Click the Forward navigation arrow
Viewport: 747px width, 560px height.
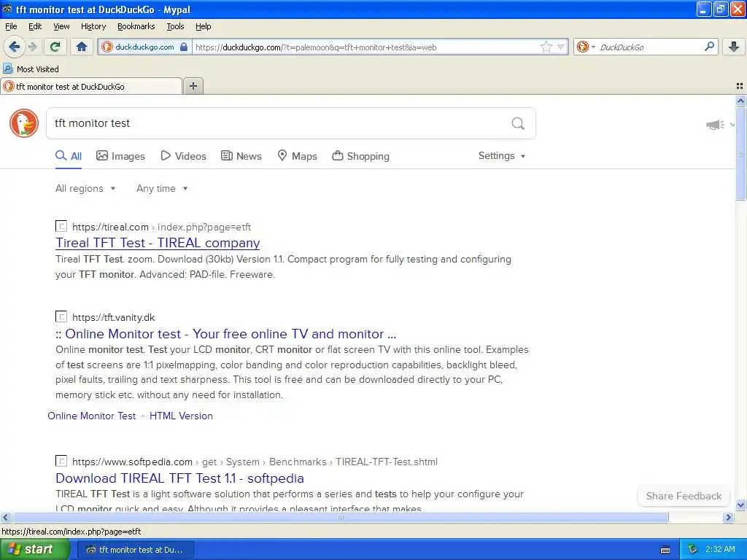(32, 47)
